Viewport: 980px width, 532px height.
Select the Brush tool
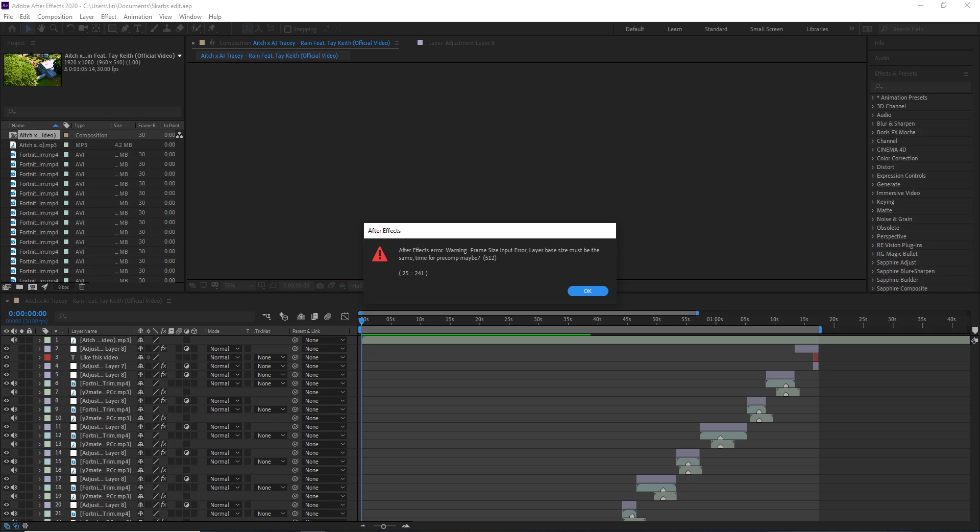point(154,29)
